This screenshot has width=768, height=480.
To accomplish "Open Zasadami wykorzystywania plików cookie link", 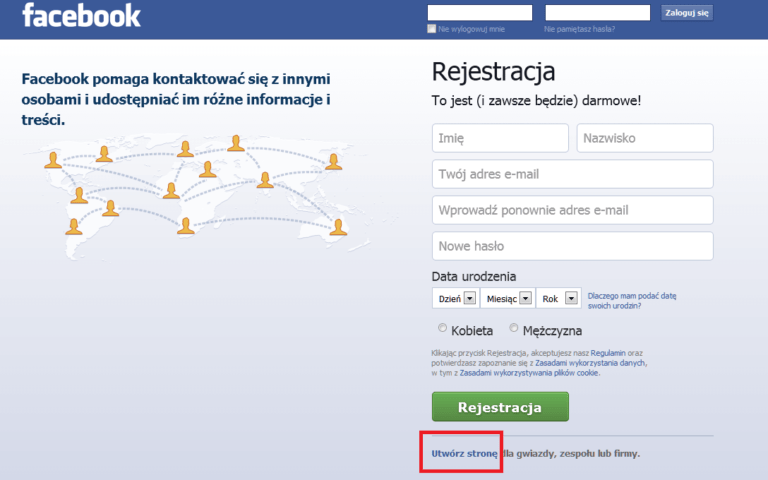I will tap(529, 373).
